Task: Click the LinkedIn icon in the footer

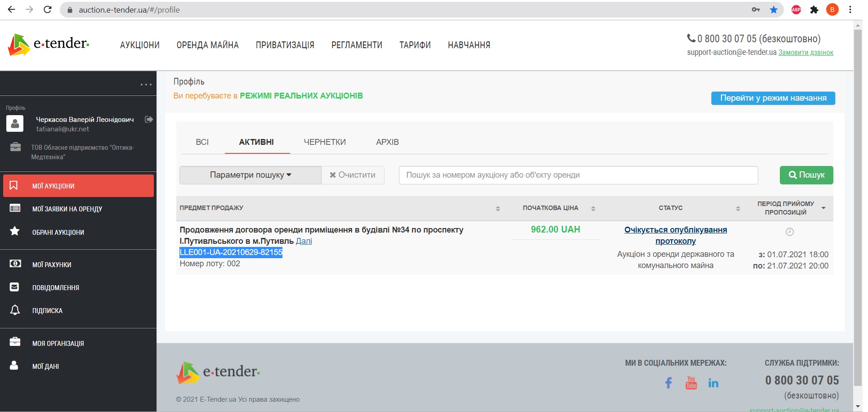Action: (713, 383)
